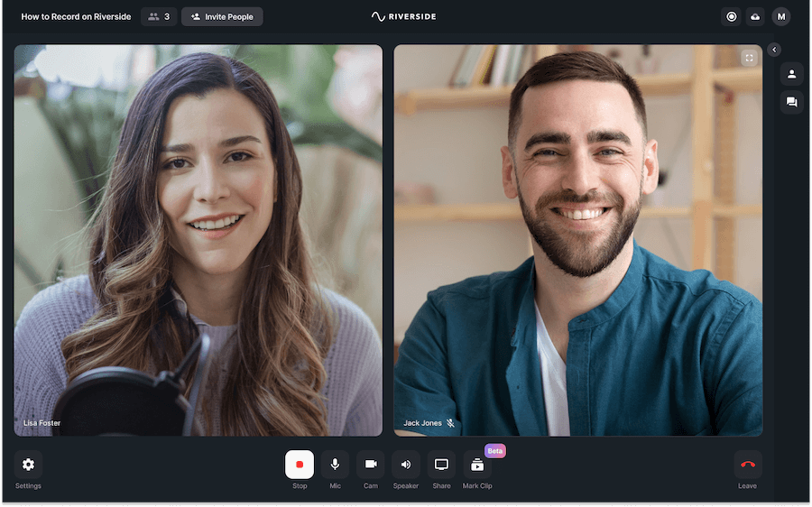
Task: Open Settings with the gear icon
Action: click(x=28, y=464)
